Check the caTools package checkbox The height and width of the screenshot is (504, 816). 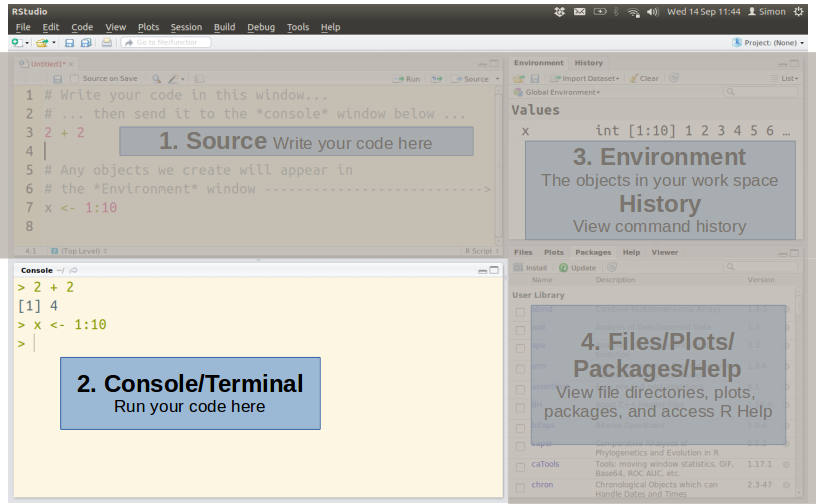tap(520, 467)
